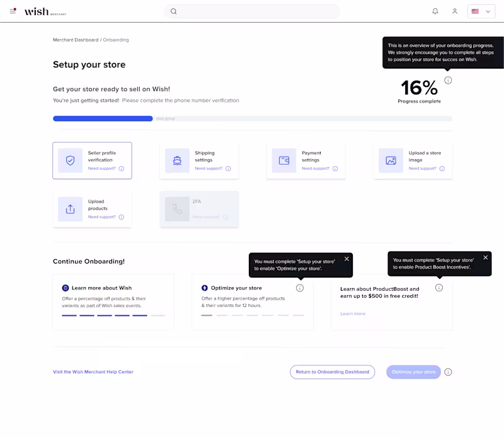Viewport: 504px width, 438px height.
Task: Open Upload a store image label
Action: coord(425,156)
